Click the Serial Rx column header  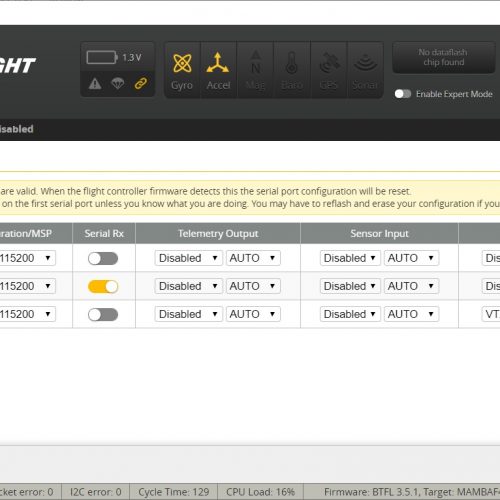[x=104, y=233]
